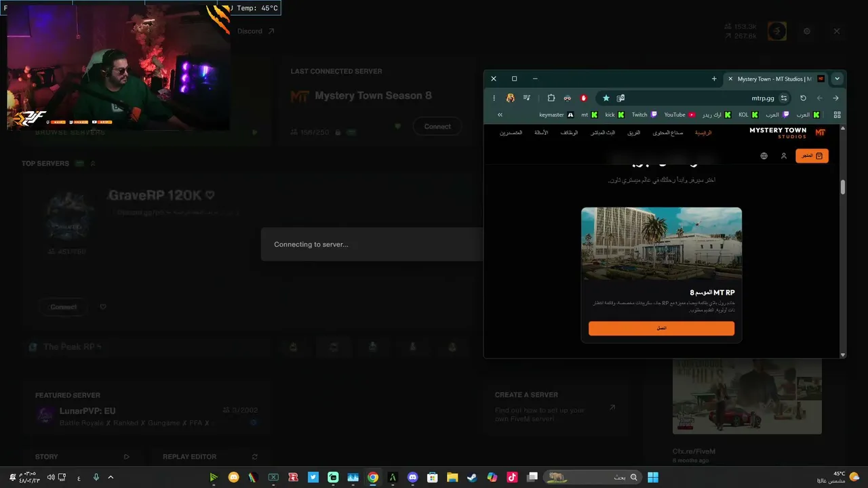Open Chrome tab groups grid icon
The image size is (868, 488).
pos(837,115)
